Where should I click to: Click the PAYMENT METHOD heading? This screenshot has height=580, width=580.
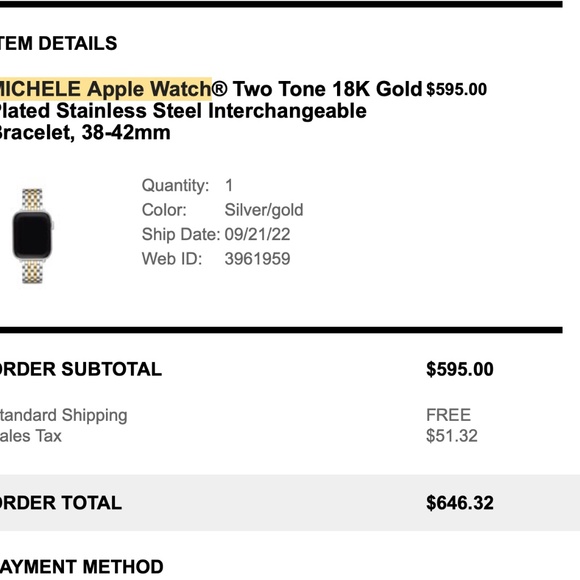81,567
